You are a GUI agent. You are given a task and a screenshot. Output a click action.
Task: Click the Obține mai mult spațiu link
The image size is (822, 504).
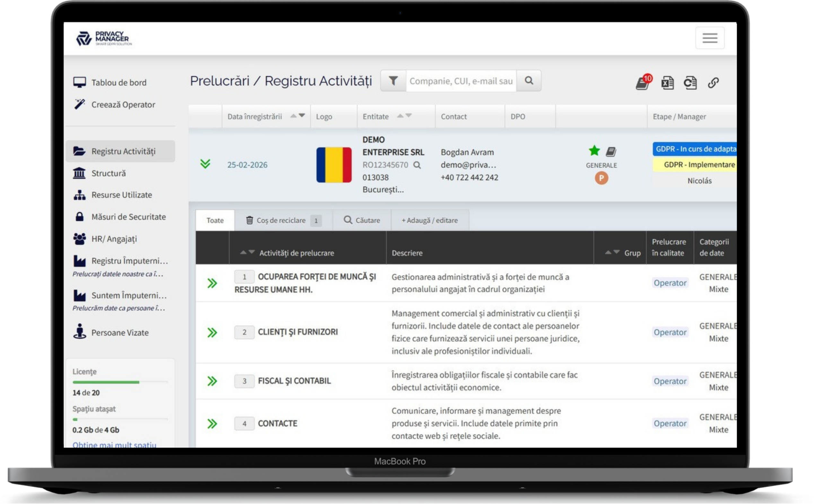click(114, 444)
